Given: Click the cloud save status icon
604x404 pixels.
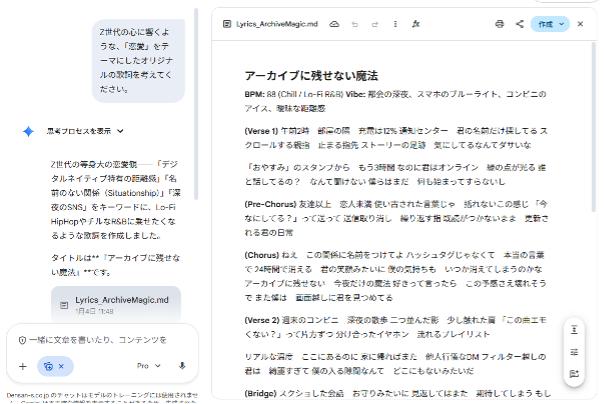Looking at the screenshot, I should [334, 23].
